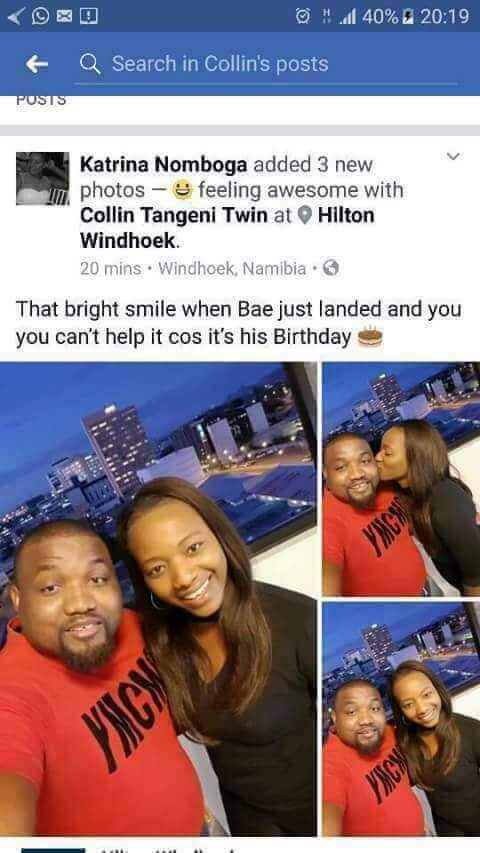Tap the location pin icon before Hilton
The image size is (480, 853).
click(306, 216)
